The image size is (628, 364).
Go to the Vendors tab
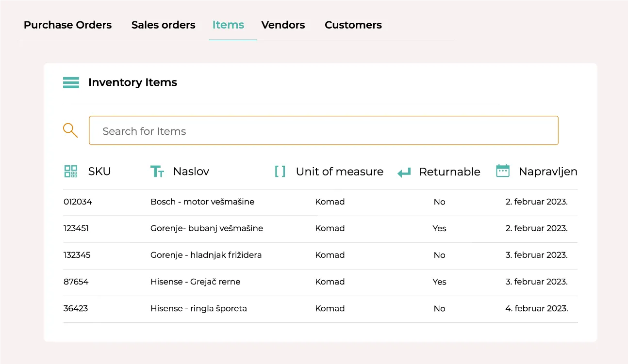283,25
